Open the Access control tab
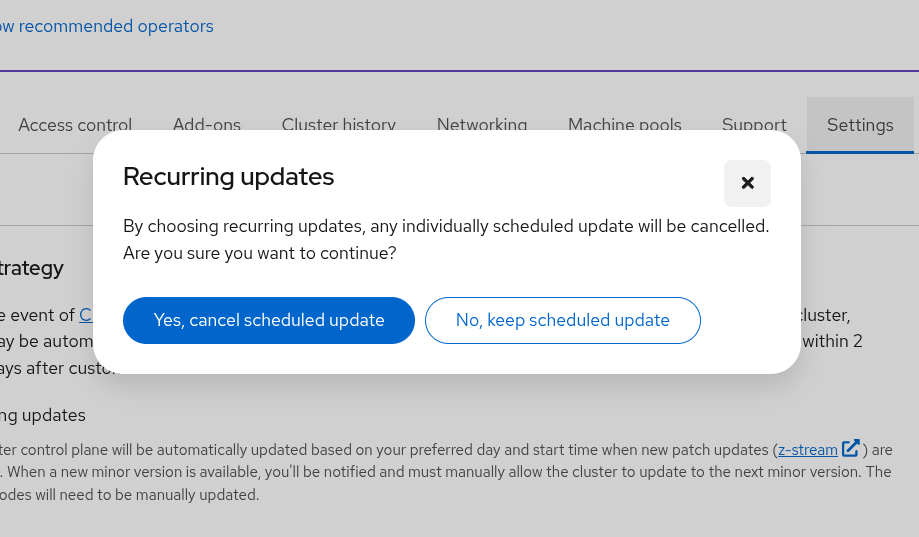 75,125
